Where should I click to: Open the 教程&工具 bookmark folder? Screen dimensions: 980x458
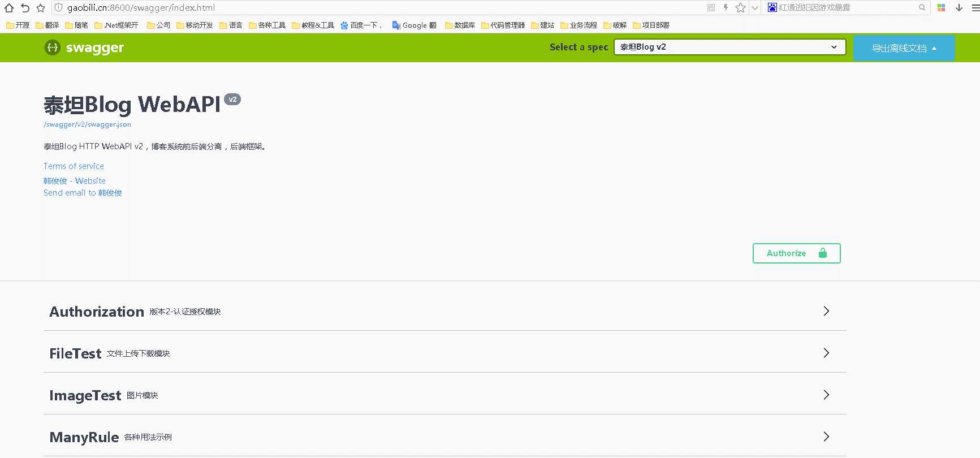[313, 25]
